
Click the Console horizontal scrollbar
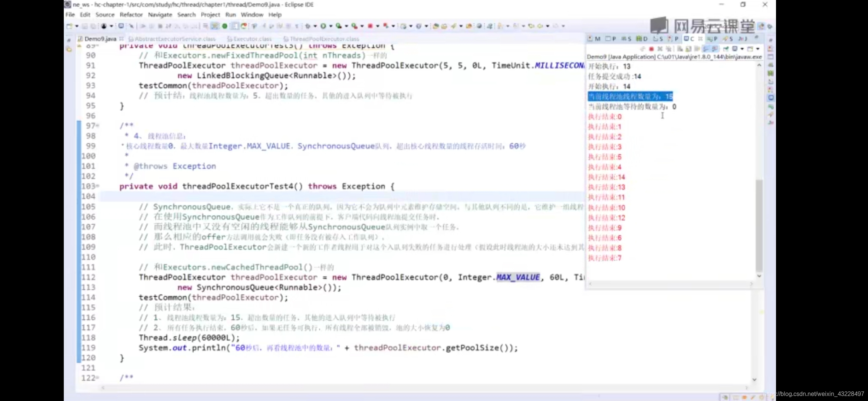[x=671, y=284]
